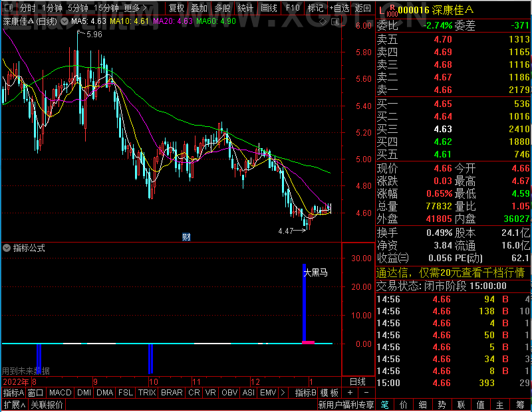Select the 筹 chip distribution tab
Screen dimensions: 532x412
pos(520,405)
